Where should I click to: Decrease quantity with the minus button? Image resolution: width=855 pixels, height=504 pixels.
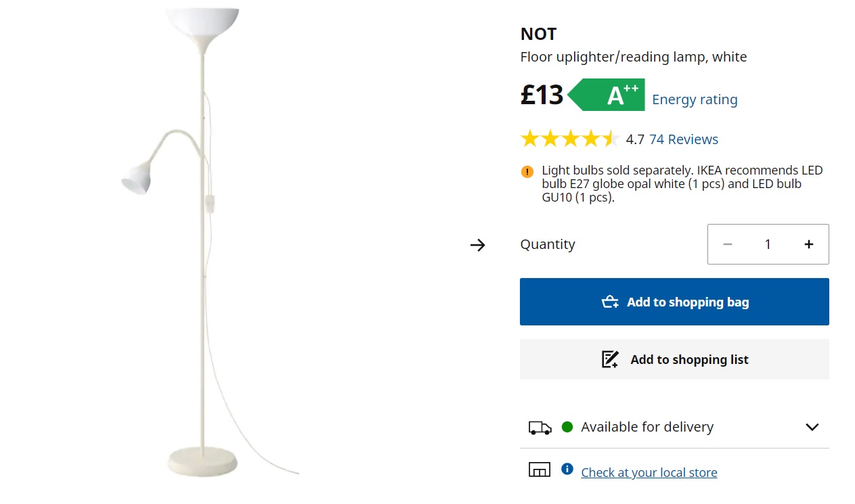(x=728, y=244)
